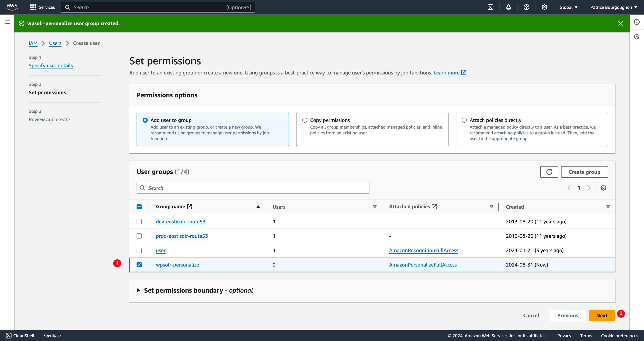Image resolution: width=644 pixels, height=341 pixels.
Task: Click the CloudShell icon in footer
Action: pyautogui.click(x=9, y=335)
